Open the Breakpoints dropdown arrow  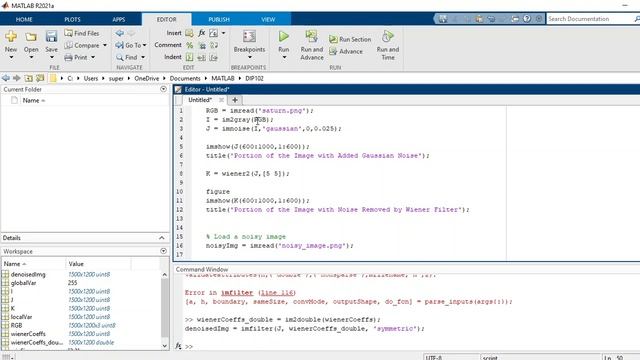(249, 58)
